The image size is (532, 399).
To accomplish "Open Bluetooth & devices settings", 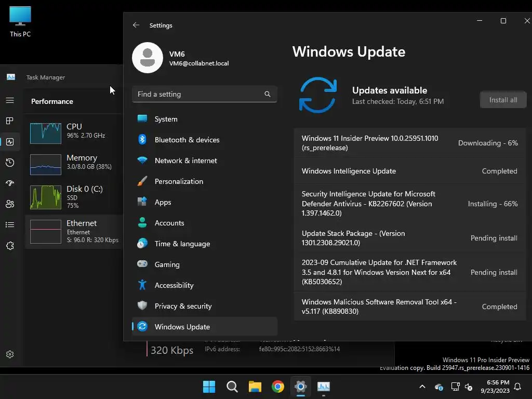I will click(x=204, y=140).
